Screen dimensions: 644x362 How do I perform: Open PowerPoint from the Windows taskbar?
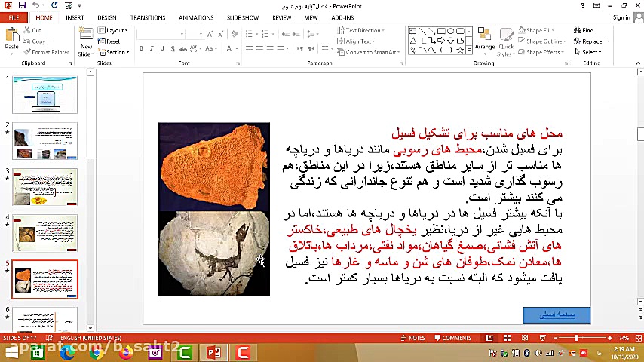tap(214, 352)
